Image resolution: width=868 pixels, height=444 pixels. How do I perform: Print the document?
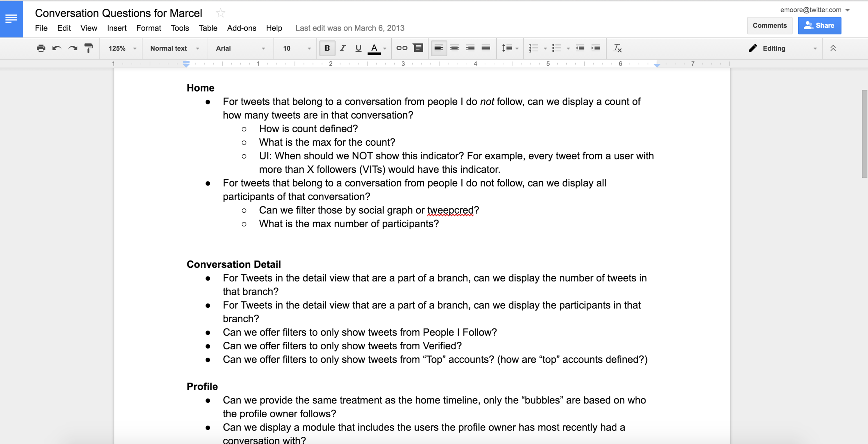41,48
